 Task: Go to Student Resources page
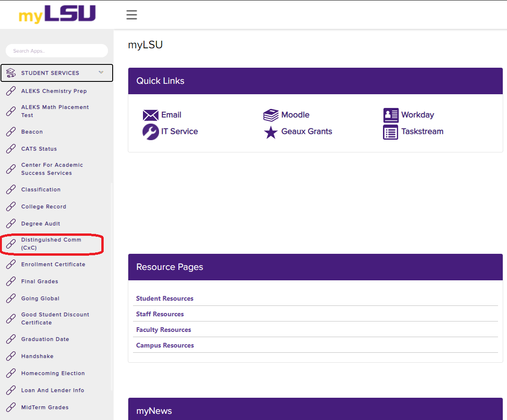point(165,298)
